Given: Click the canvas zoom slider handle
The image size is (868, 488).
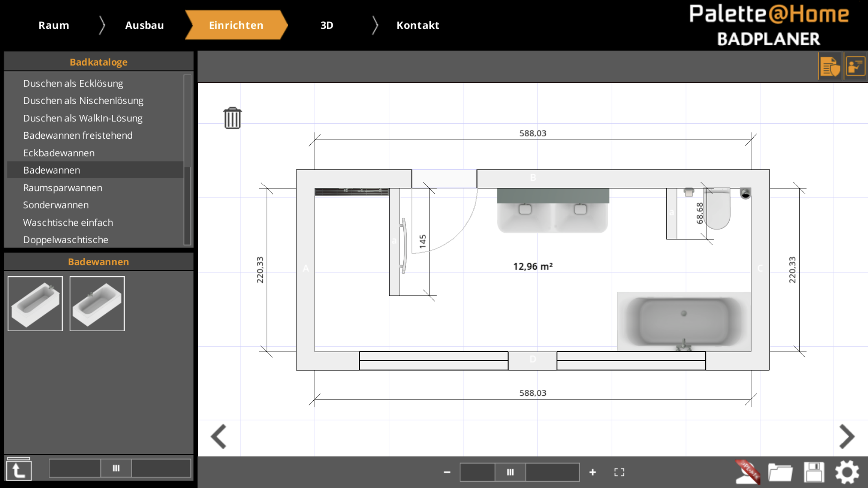Looking at the screenshot, I should click(x=510, y=472).
